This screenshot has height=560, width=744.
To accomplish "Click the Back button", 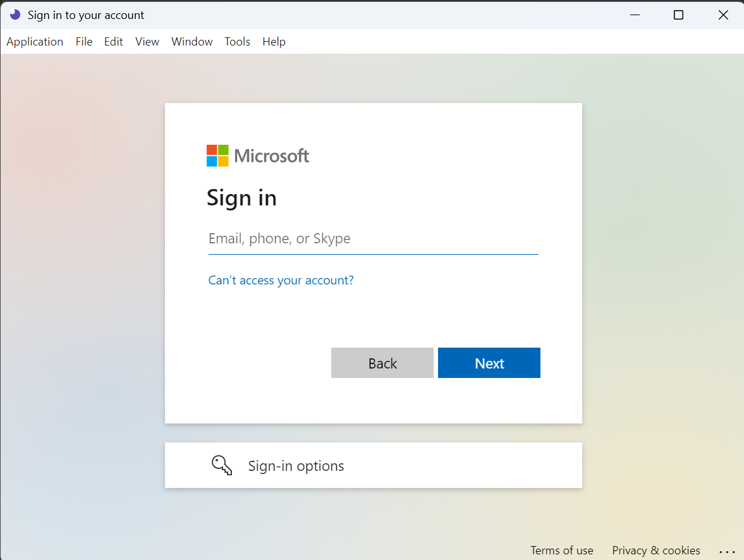I will (x=382, y=363).
